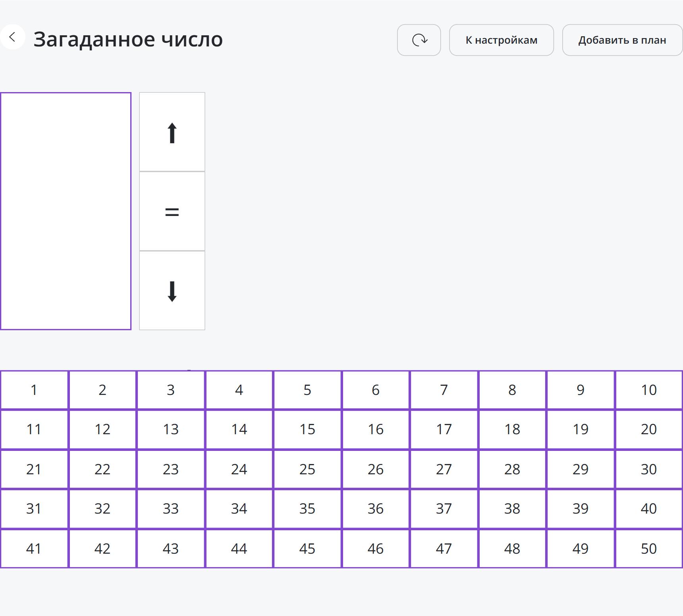Click number 33 cell

tap(171, 509)
